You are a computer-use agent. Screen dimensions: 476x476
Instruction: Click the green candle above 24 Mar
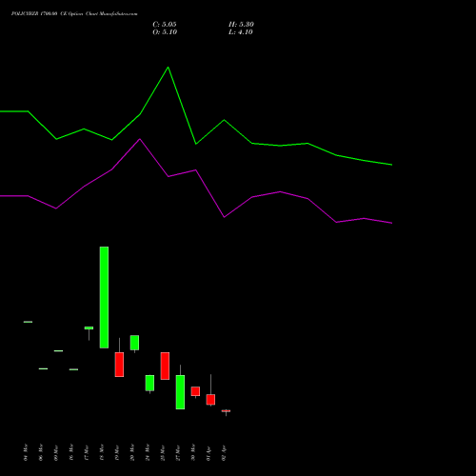pos(149,383)
